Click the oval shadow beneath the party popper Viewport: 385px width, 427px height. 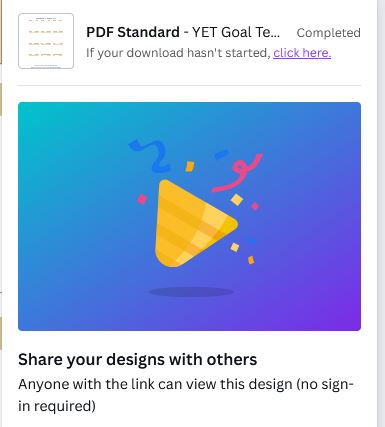click(x=191, y=292)
